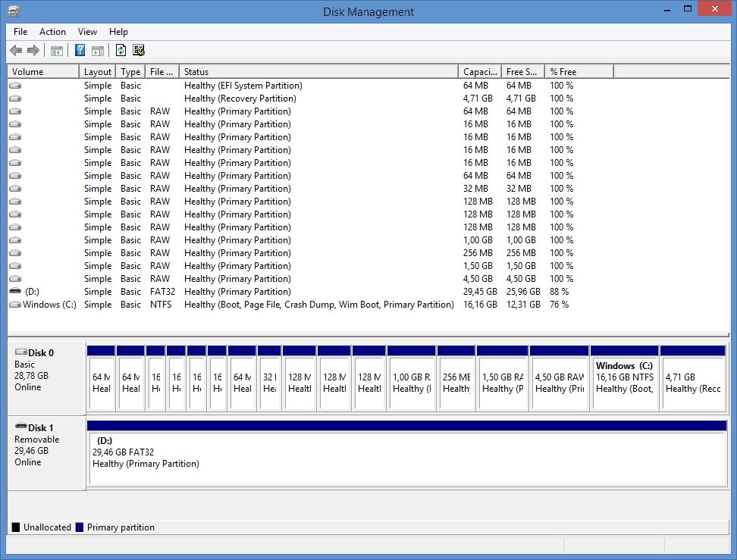Click the Back arrow toolbar icon

(16, 51)
